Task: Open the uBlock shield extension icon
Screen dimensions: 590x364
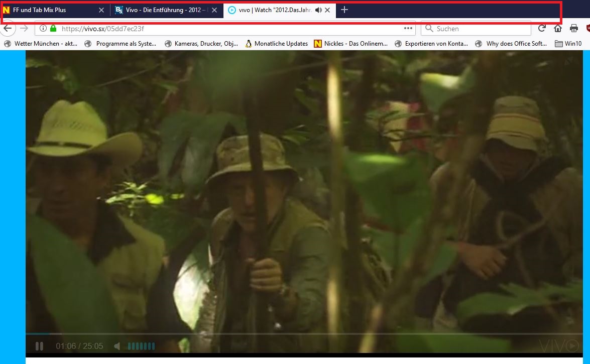Action: [x=588, y=28]
